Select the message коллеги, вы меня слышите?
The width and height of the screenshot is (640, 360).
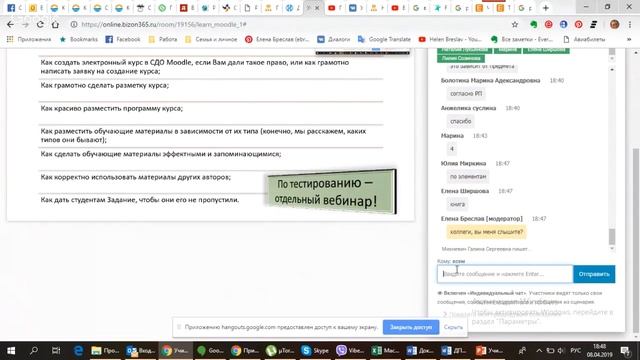486,232
